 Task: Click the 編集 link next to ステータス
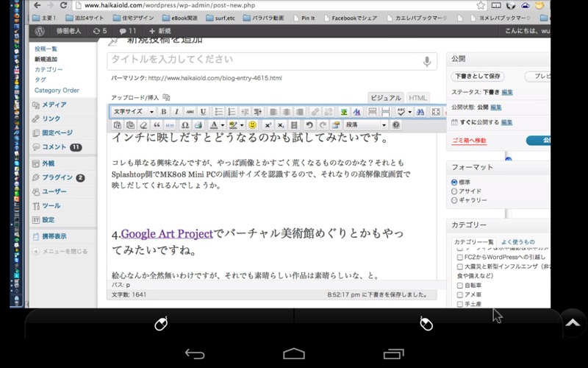click(507, 92)
